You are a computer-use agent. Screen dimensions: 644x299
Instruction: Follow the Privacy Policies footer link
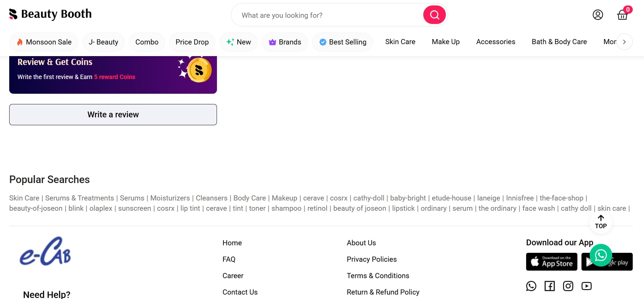(x=371, y=259)
